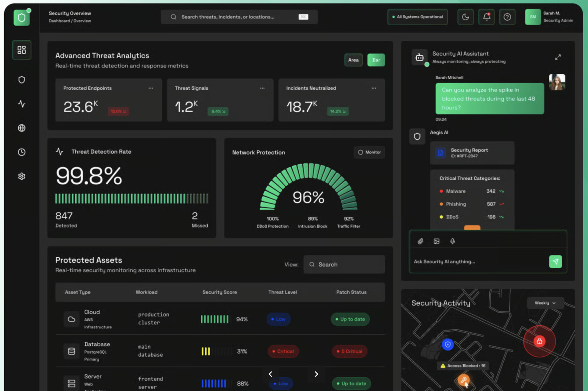
Task: Click the Monitor button in Network Protection
Action: tap(369, 152)
